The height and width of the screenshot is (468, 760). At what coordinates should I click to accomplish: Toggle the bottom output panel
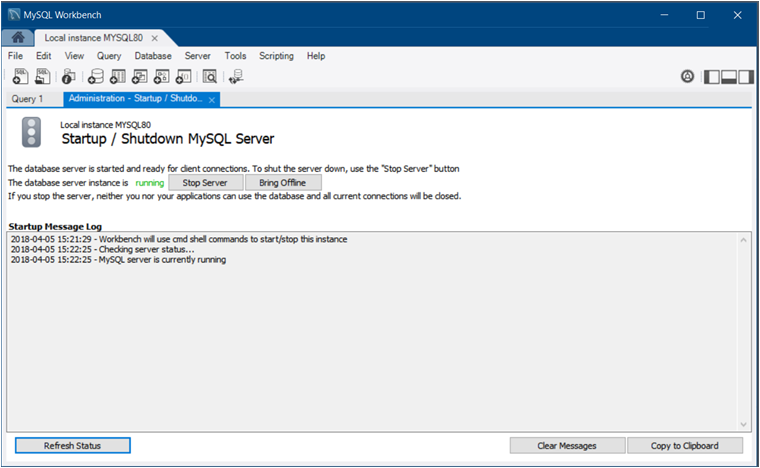(728, 77)
